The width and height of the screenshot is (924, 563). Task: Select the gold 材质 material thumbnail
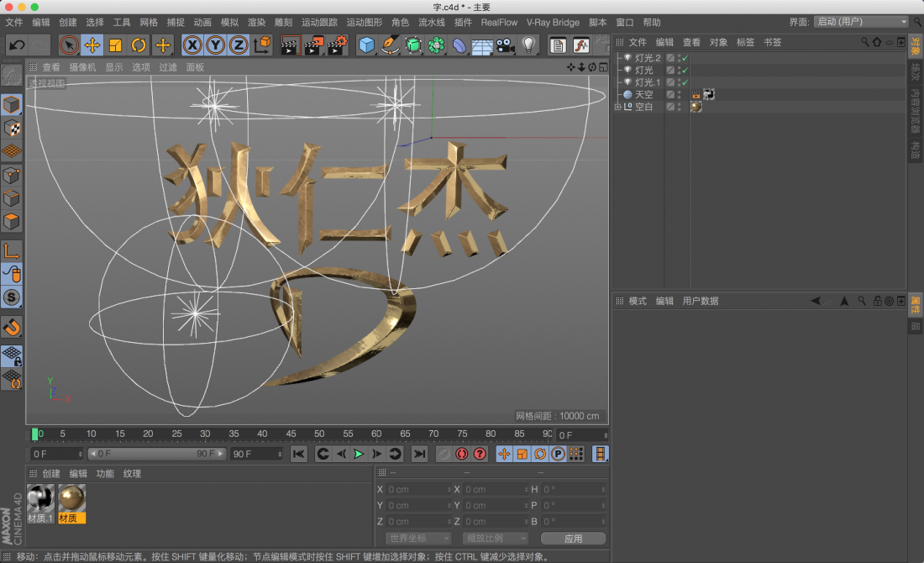pyautogui.click(x=71, y=499)
